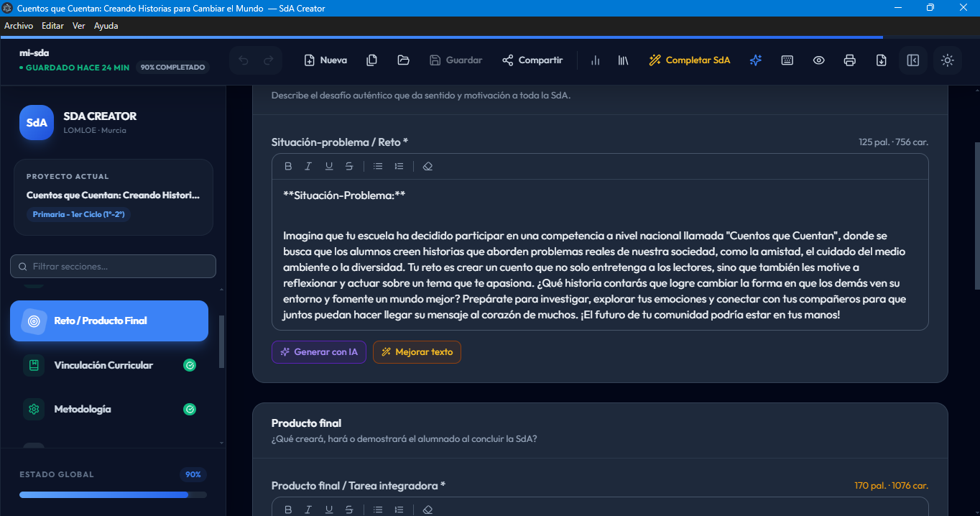Toggle light theme with sun icon

[948, 60]
